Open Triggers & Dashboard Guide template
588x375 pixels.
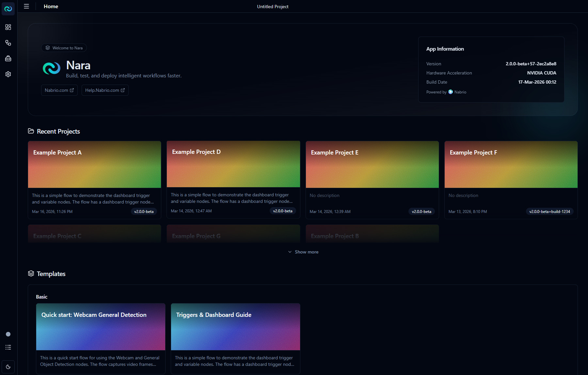235,338
